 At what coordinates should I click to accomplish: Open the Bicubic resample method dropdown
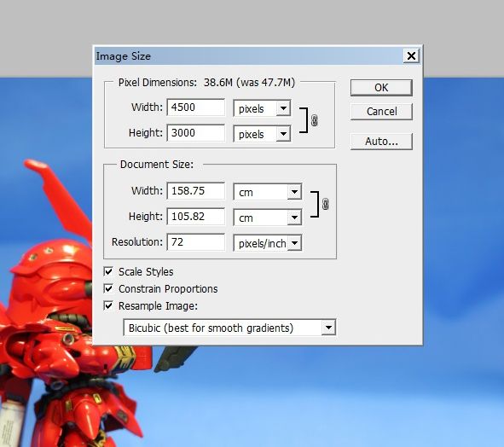229,328
